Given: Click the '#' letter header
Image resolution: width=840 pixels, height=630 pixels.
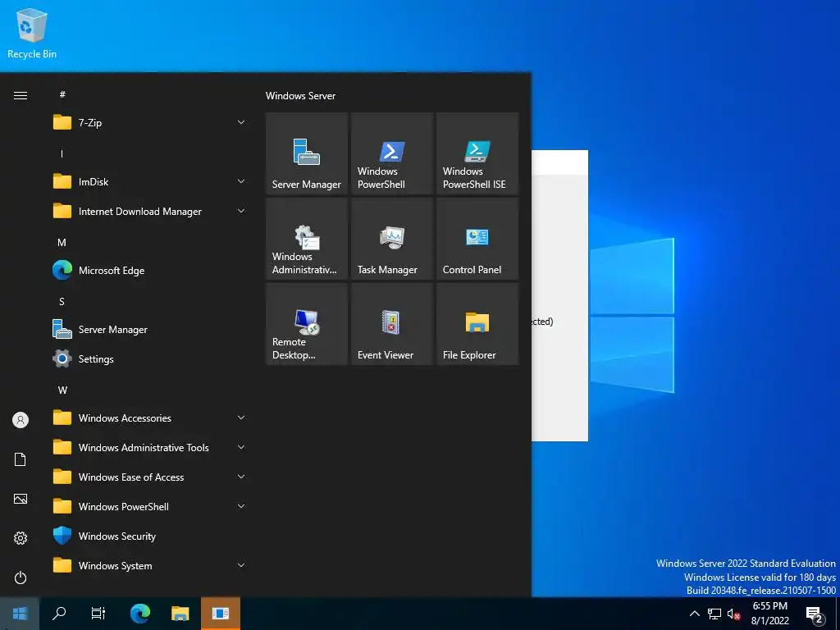Looking at the screenshot, I should click(62, 94).
